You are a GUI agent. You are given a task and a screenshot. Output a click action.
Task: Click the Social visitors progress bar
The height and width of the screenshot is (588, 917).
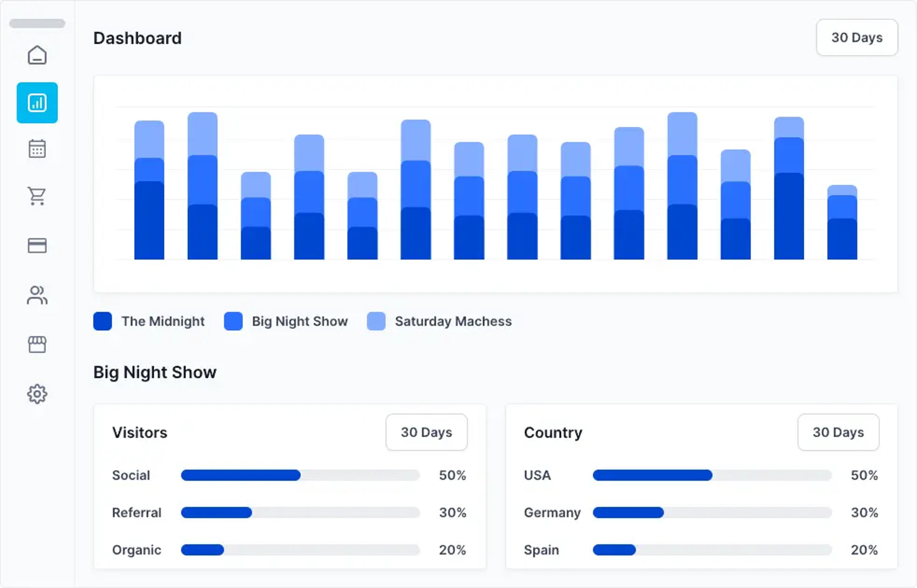[300, 475]
